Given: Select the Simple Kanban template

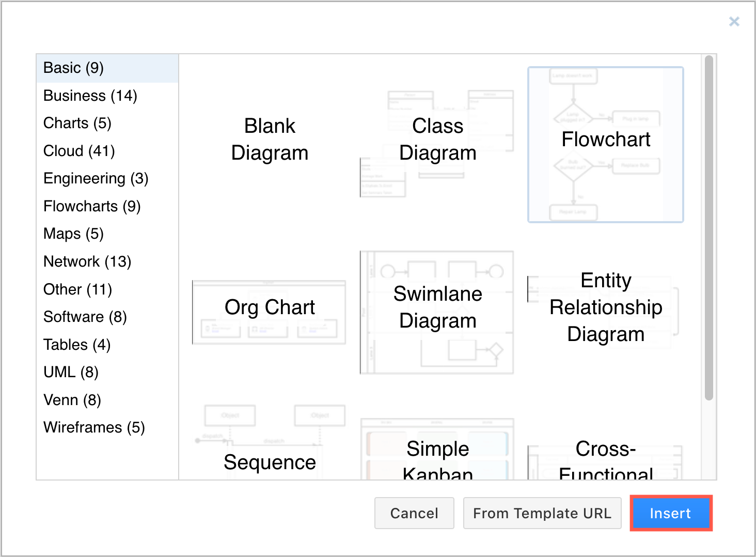Looking at the screenshot, I should pyautogui.click(x=437, y=455).
